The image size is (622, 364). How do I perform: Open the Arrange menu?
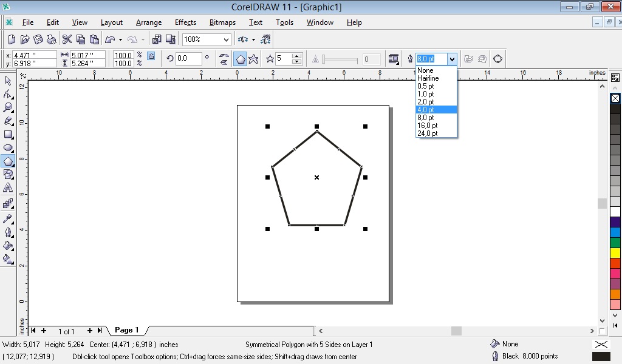[x=149, y=22]
